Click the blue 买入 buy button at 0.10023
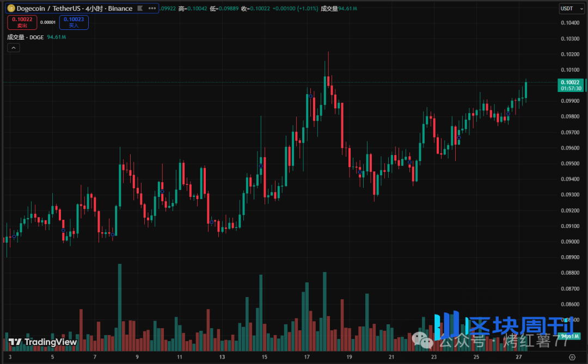Image resolution: width=588 pixels, height=364 pixels. (73, 22)
